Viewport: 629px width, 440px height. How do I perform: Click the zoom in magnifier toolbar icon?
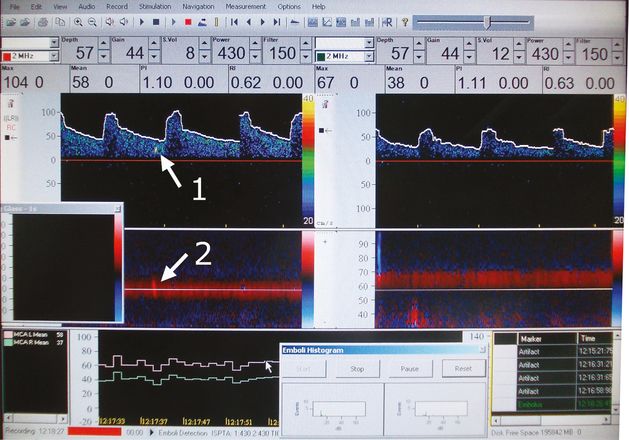point(76,21)
